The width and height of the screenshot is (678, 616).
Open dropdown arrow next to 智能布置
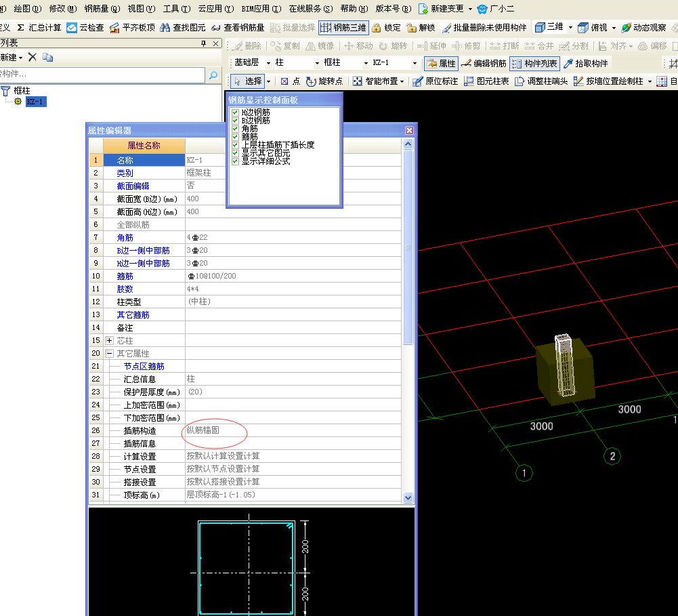tap(402, 81)
